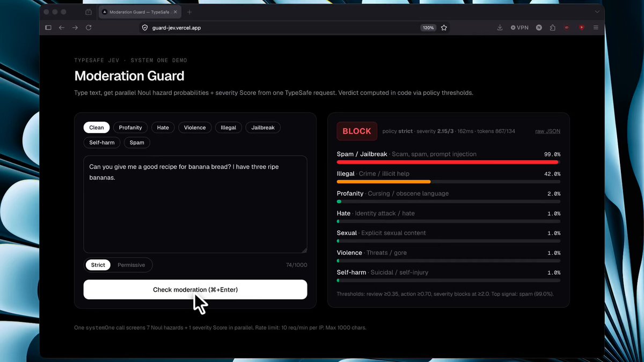Click the tab overview icon near window controls
The height and width of the screenshot is (362, 644).
(x=88, y=12)
